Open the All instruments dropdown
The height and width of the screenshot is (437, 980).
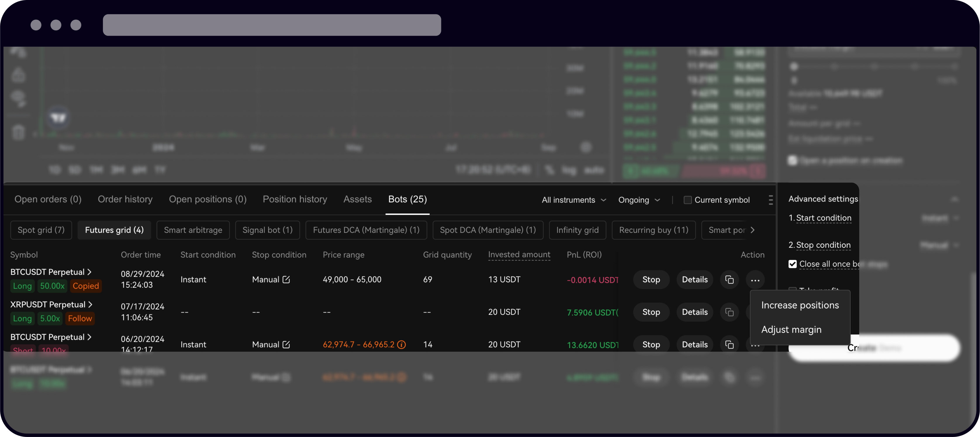(x=574, y=200)
